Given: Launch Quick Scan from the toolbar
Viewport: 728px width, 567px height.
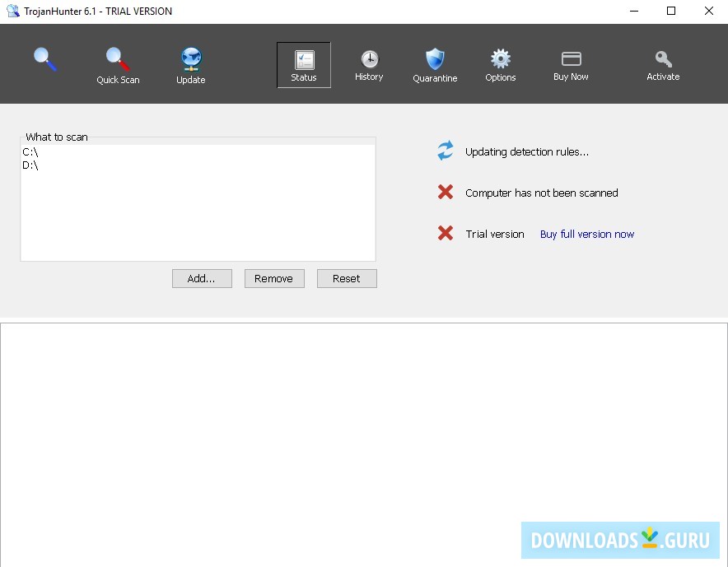Looking at the screenshot, I should click(118, 66).
